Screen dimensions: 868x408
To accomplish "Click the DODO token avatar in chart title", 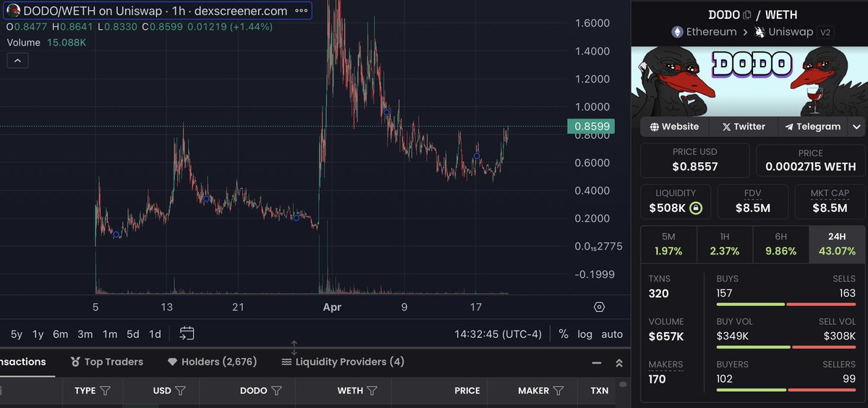I will 12,11.
